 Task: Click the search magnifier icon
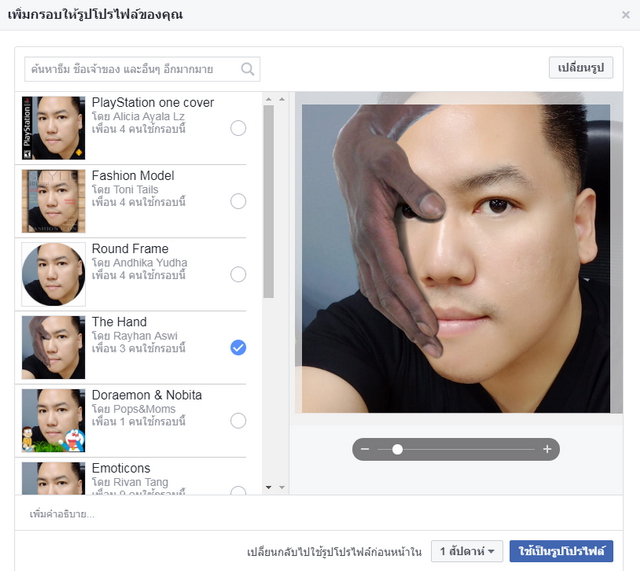point(247,69)
